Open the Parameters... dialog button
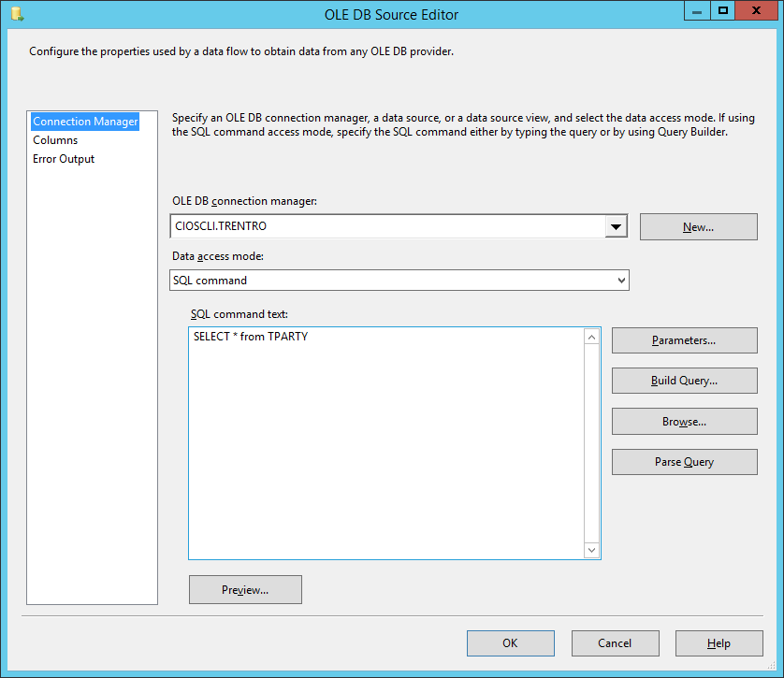Image resolution: width=784 pixels, height=678 pixels. click(684, 340)
